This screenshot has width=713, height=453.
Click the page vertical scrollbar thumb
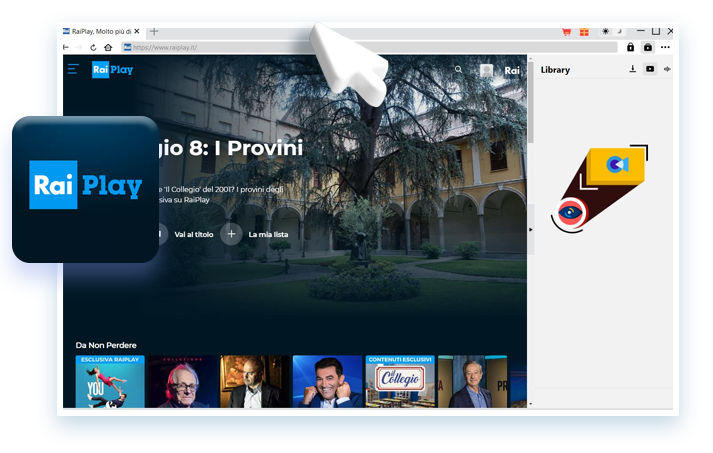[x=531, y=100]
